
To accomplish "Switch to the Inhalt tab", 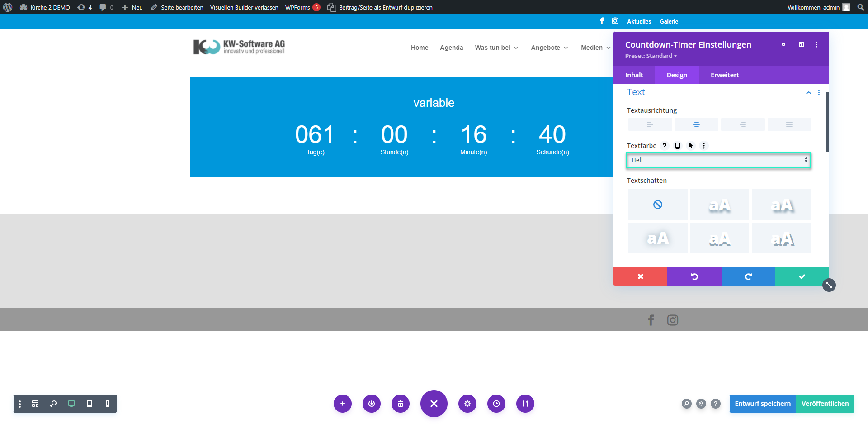I will [634, 75].
